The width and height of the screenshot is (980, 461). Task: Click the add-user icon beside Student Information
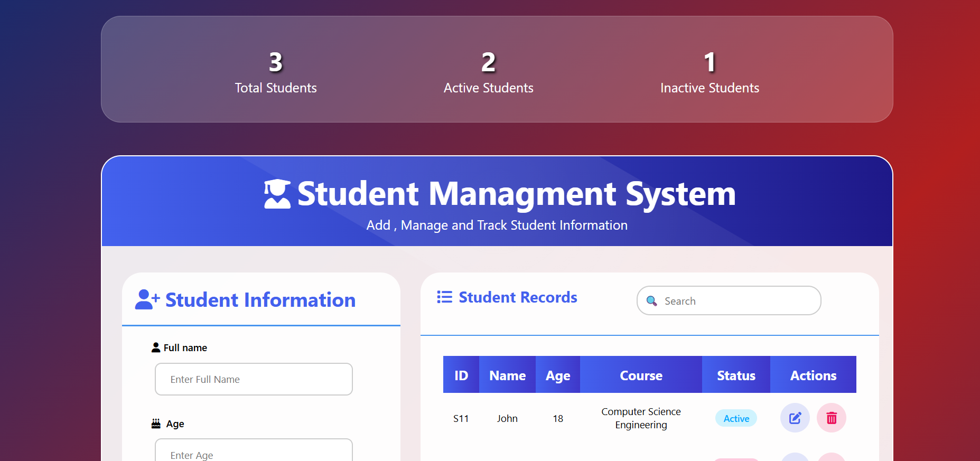click(x=147, y=299)
